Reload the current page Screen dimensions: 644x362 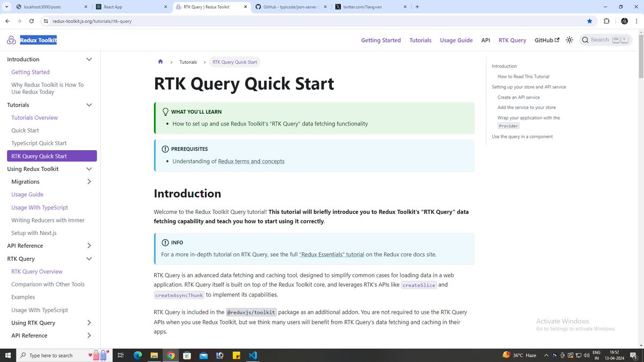(x=32, y=21)
